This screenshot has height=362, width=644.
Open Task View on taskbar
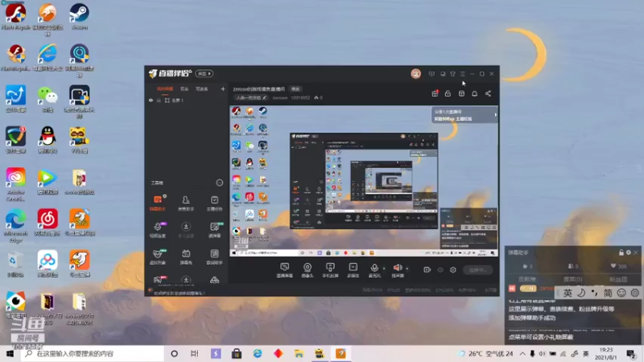tap(195, 353)
